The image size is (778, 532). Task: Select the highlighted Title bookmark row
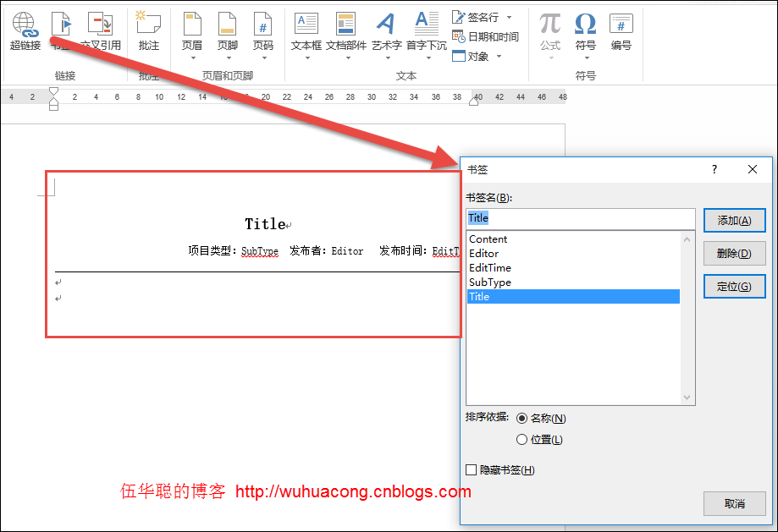coord(574,297)
